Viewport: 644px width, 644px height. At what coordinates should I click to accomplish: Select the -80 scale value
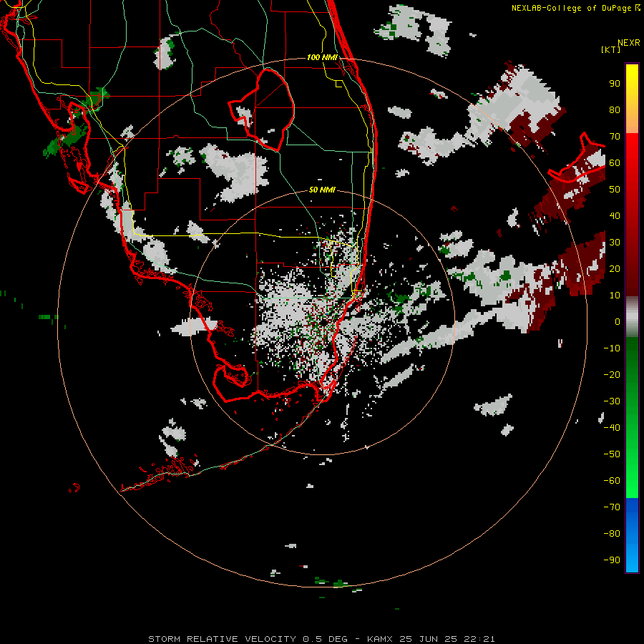[x=612, y=534]
